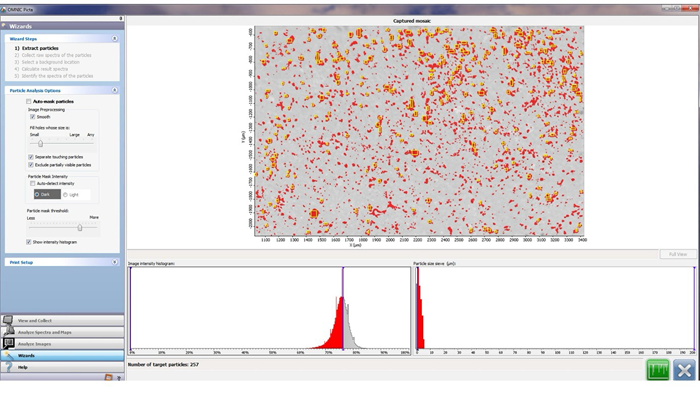Click the Fill holes size slider handle
Image resolution: width=700 pixels, height=393 pixels.
40,143
